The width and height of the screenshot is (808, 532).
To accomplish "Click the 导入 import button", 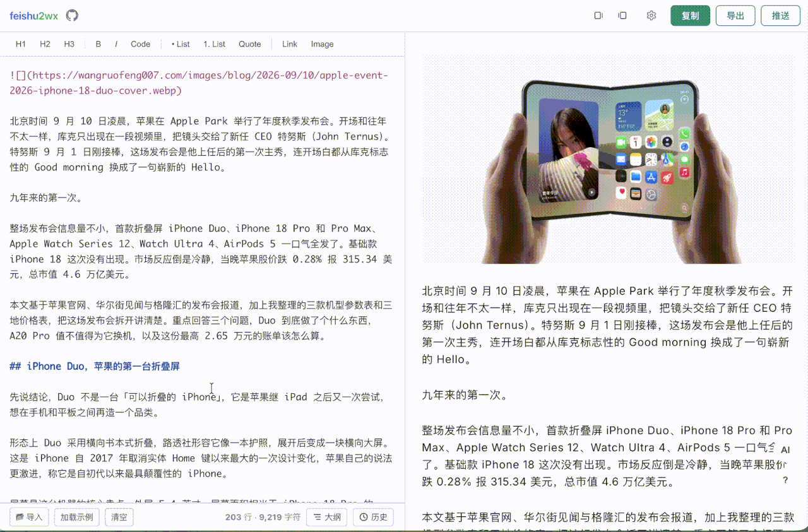I will (29, 517).
